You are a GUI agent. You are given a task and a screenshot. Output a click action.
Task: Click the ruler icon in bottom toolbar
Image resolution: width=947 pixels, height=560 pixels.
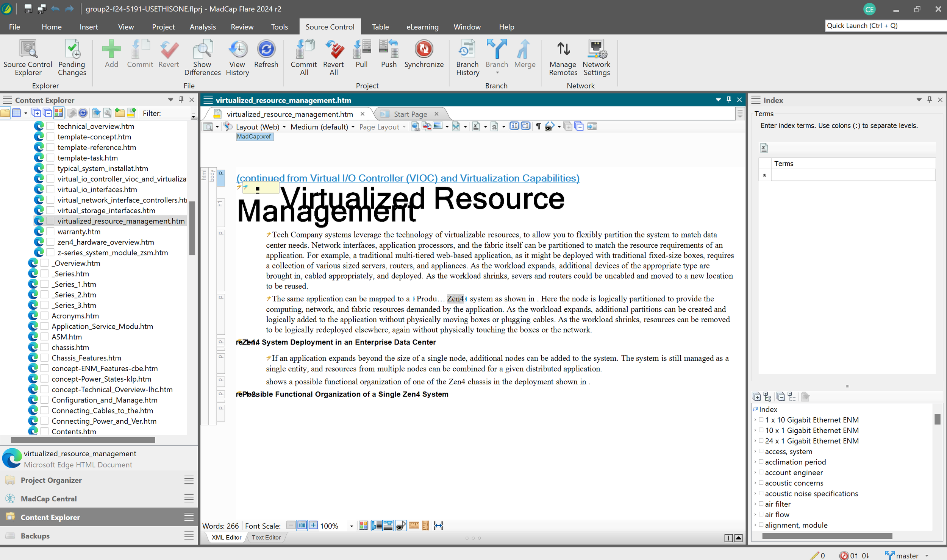[414, 526]
